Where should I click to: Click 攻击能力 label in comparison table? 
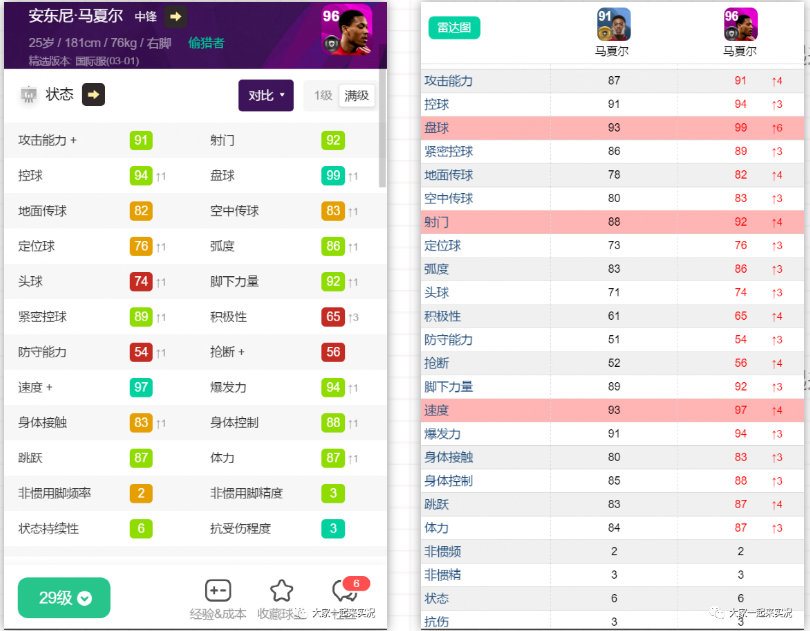click(448, 81)
